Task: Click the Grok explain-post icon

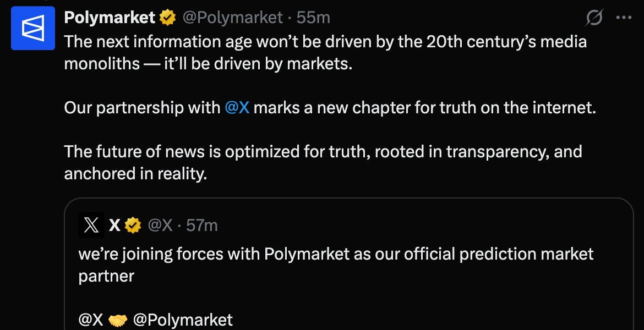Action: pos(594,17)
